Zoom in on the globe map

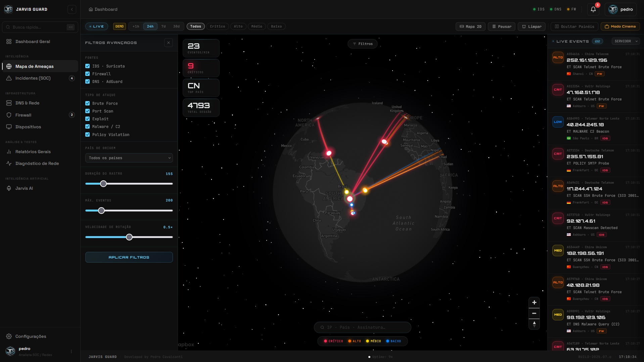point(534,303)
